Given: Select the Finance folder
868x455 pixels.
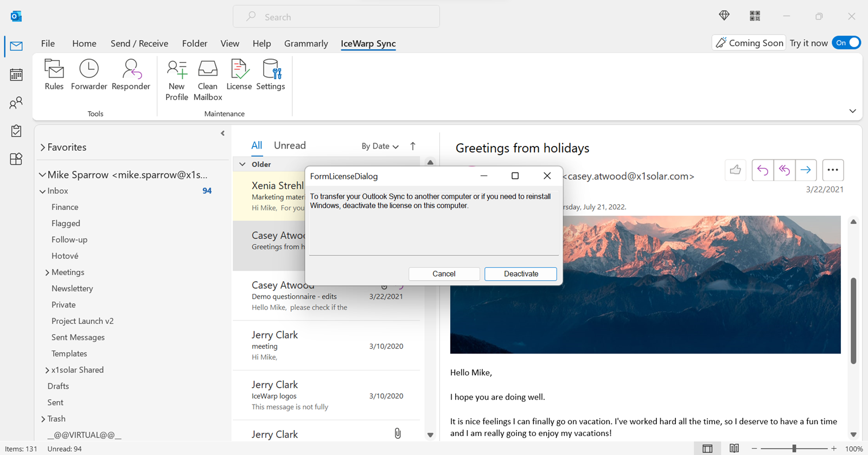Looking at the screenshot, I should point(65,207).
